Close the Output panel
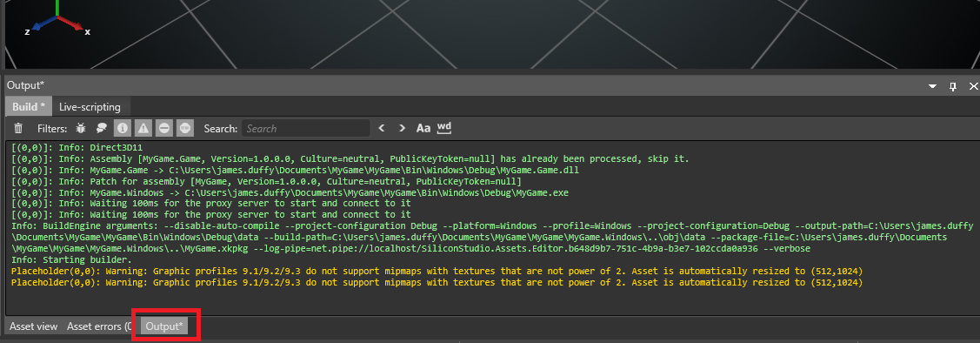 click(973, 86)
